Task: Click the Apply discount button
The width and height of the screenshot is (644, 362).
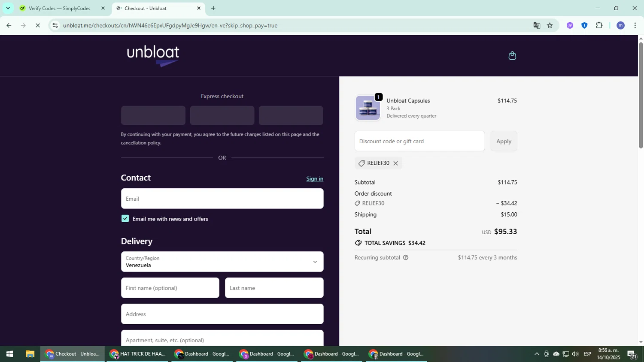Action: click(x=504, y=141)
